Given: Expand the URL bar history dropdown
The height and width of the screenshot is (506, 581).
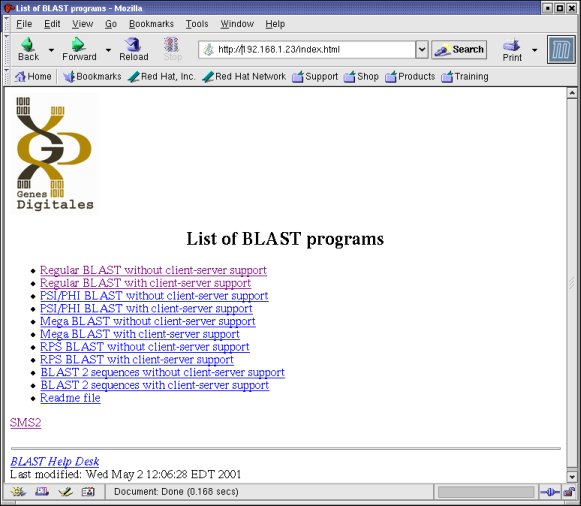Looking at the screenshot, I should (x=422, y=49).
